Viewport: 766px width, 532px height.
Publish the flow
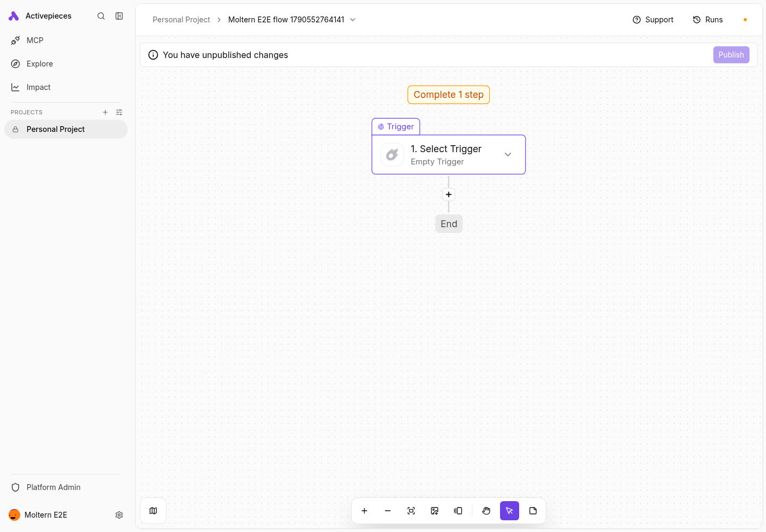[731, 55]
